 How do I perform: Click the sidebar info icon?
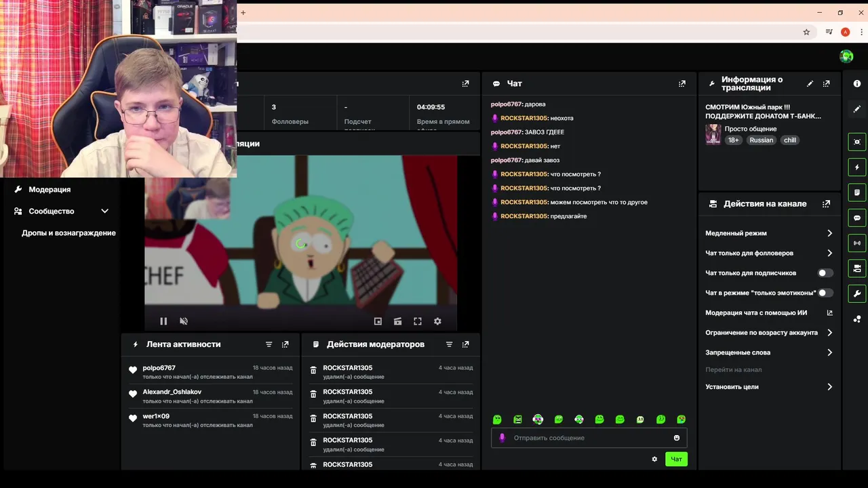coord(857,83)
